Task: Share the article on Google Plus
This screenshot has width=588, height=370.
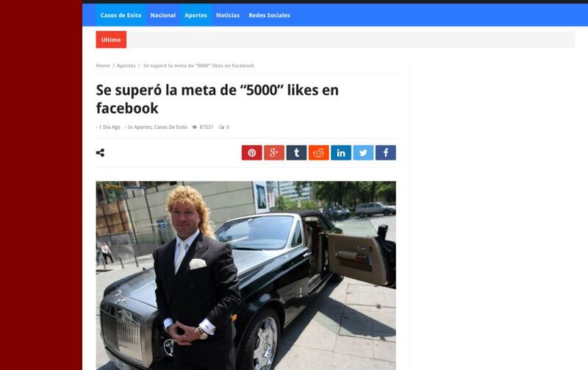Action: [274, 153]
